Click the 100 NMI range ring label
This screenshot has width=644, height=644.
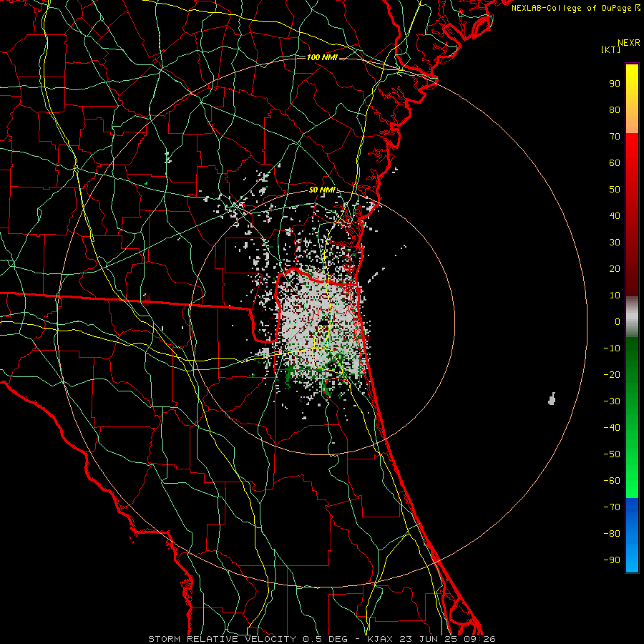pos(322,57)
